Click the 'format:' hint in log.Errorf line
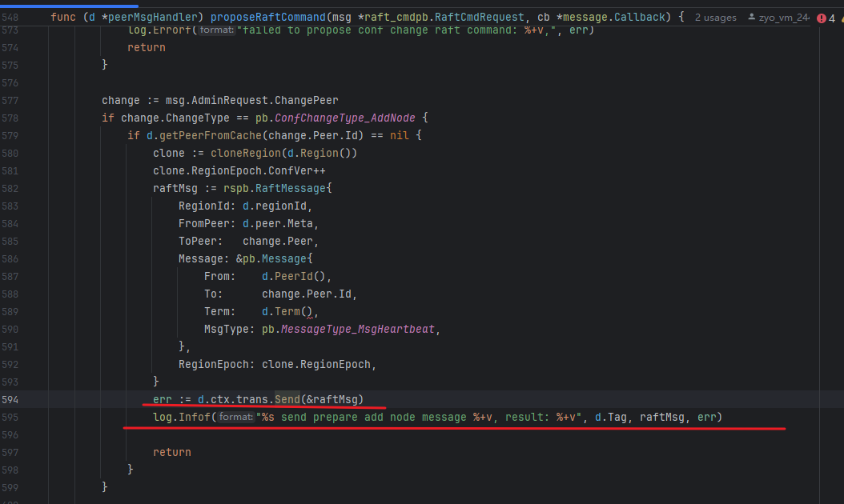The image size is (844, 504). 217,30
